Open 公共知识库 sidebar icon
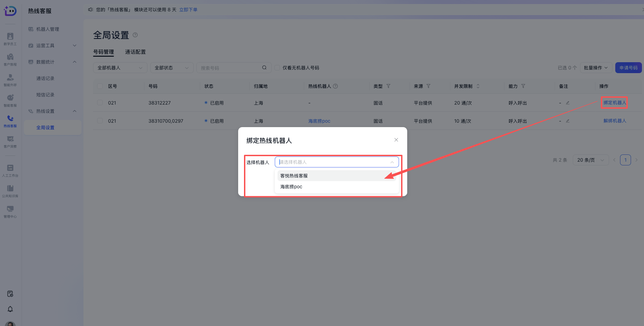Screen dimensions: 644x326 10,190
